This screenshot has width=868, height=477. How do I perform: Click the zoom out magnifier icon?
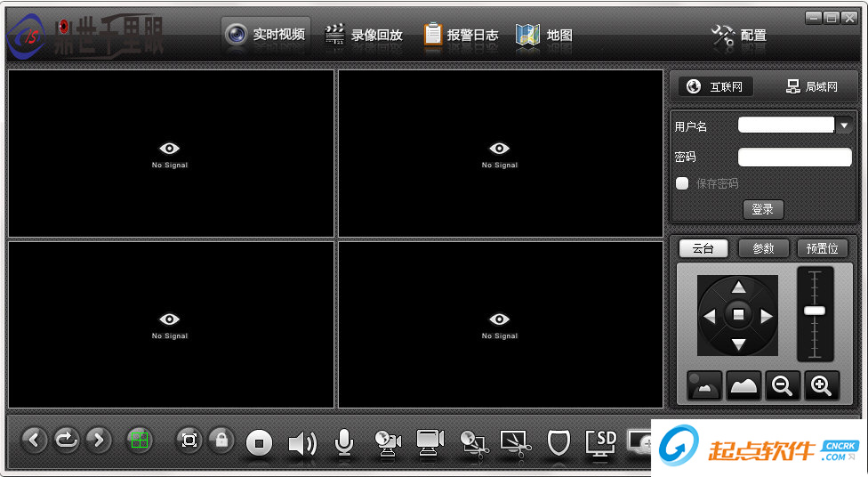783,385
